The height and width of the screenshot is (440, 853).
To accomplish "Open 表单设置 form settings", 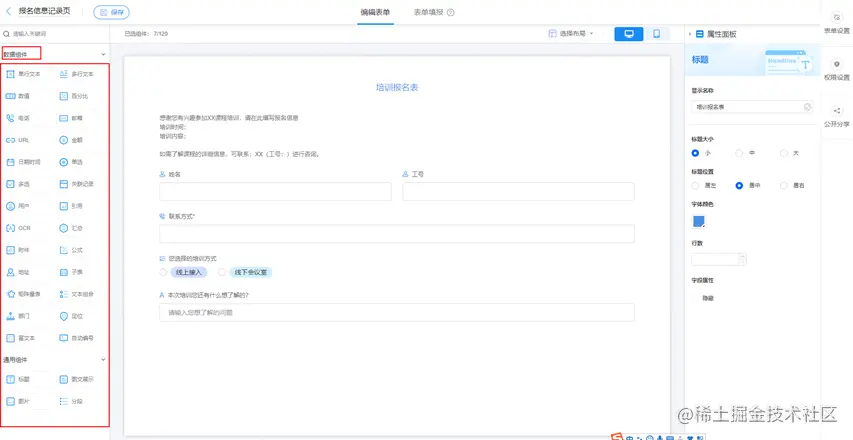I will pos(837,24).
